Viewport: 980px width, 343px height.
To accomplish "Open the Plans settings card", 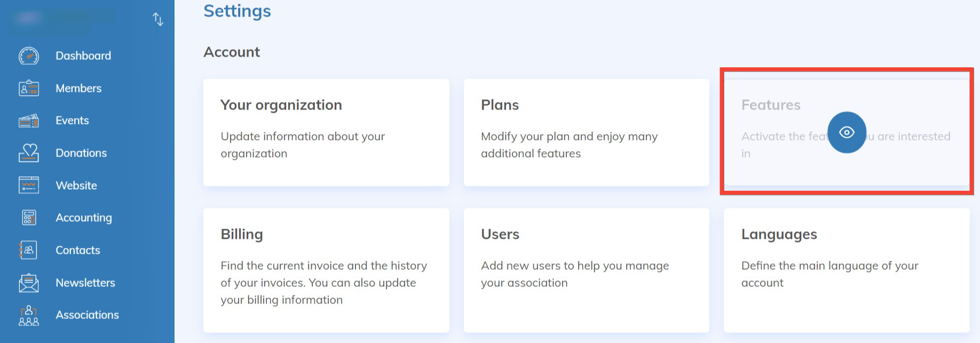I will (x=586, y=132).
